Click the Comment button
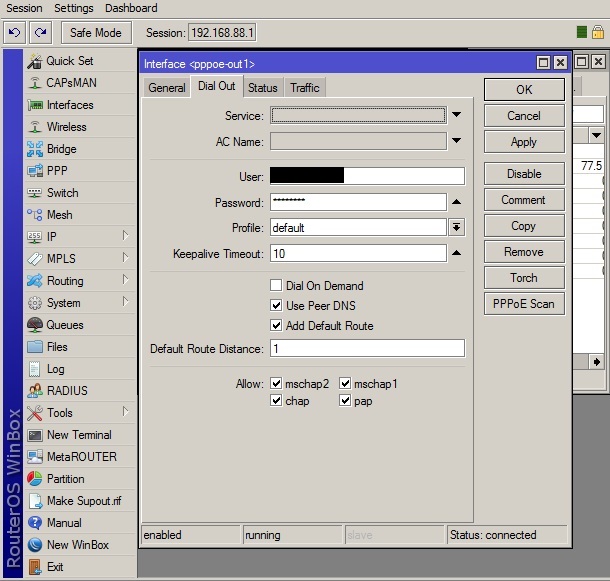Viewport: 610px width, 581px height. 524,200
